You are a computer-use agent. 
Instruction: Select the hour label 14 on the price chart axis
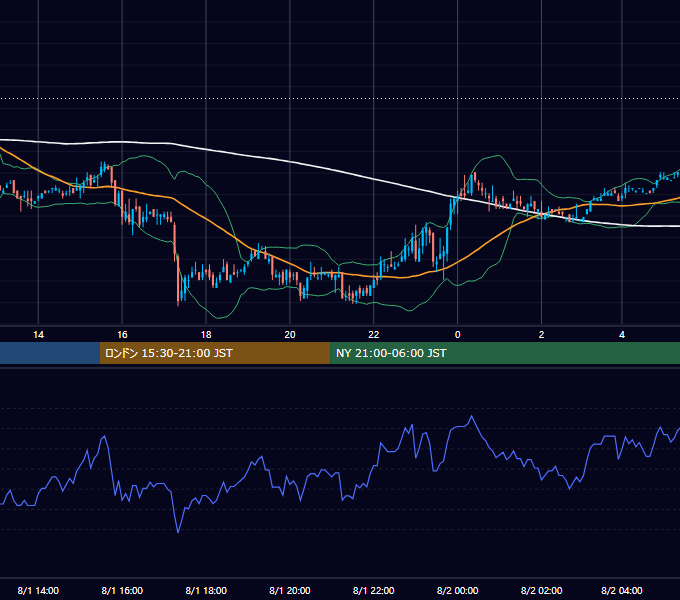(x=38, y=335)
